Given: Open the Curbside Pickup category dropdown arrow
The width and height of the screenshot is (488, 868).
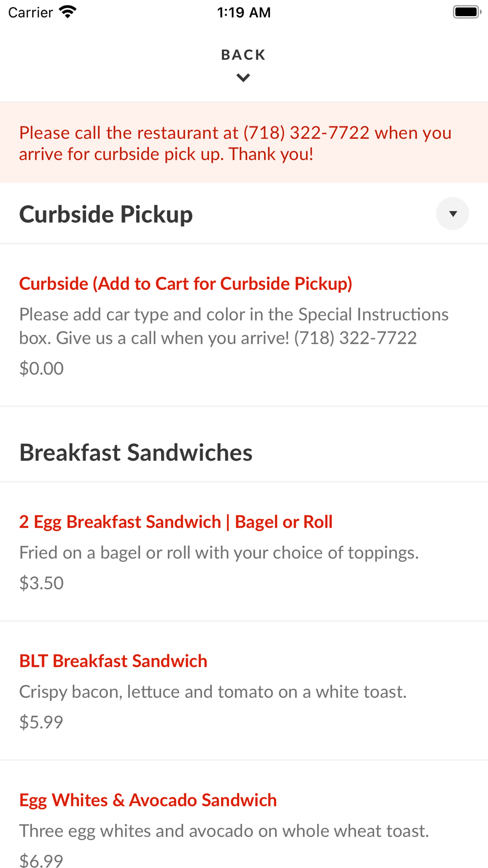Looking at the screenshot, I should pyautogui.click(x=452, y=214).
